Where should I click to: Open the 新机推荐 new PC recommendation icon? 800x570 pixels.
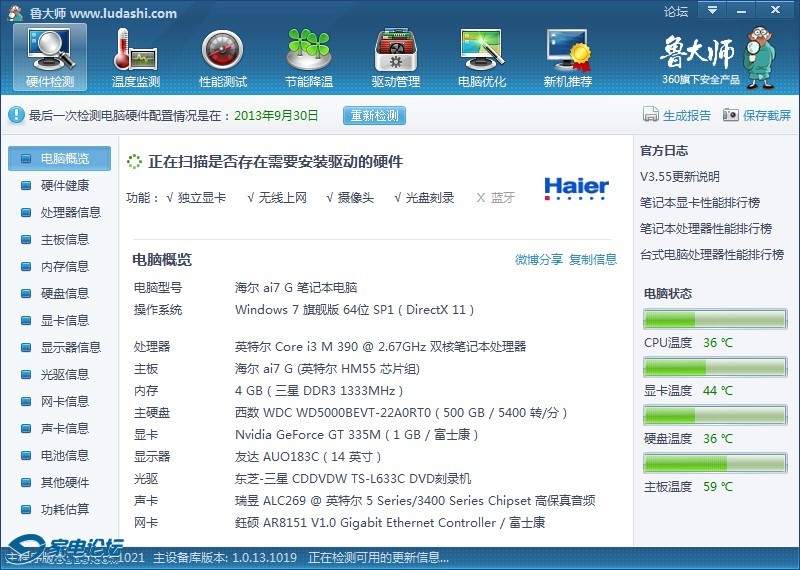coord(567,56)
